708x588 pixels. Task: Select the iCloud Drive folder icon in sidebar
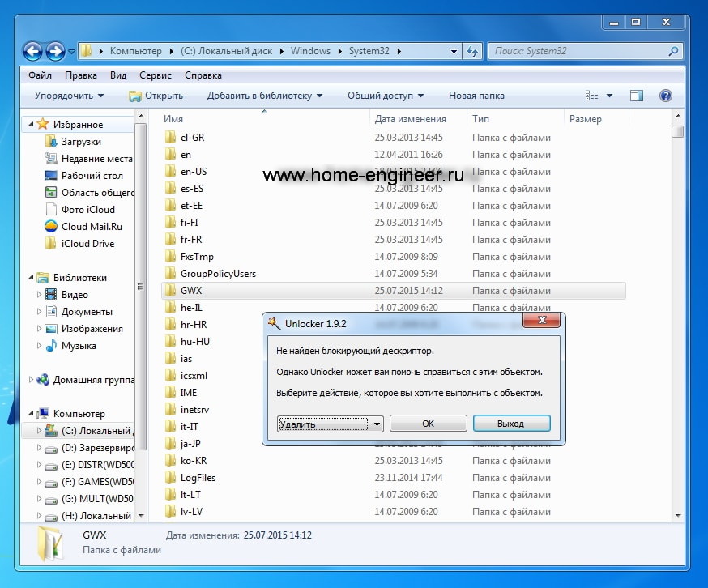tap(51, 244)
